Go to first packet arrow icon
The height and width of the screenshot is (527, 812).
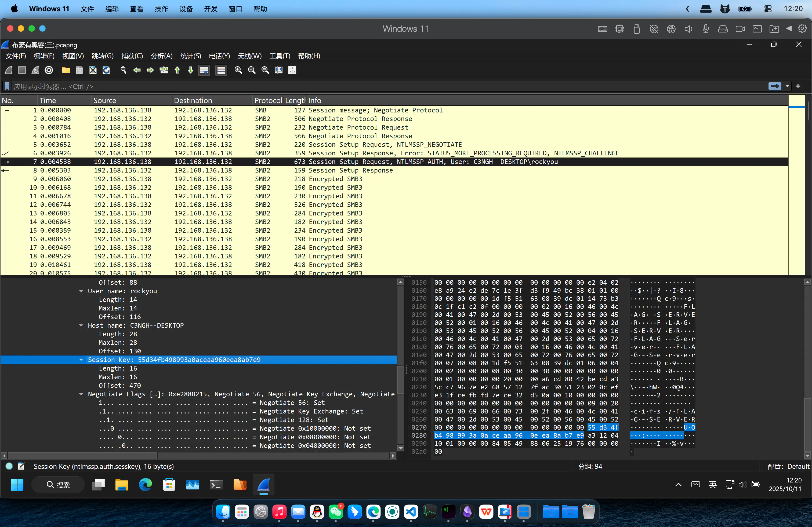[x=177, y=70]
